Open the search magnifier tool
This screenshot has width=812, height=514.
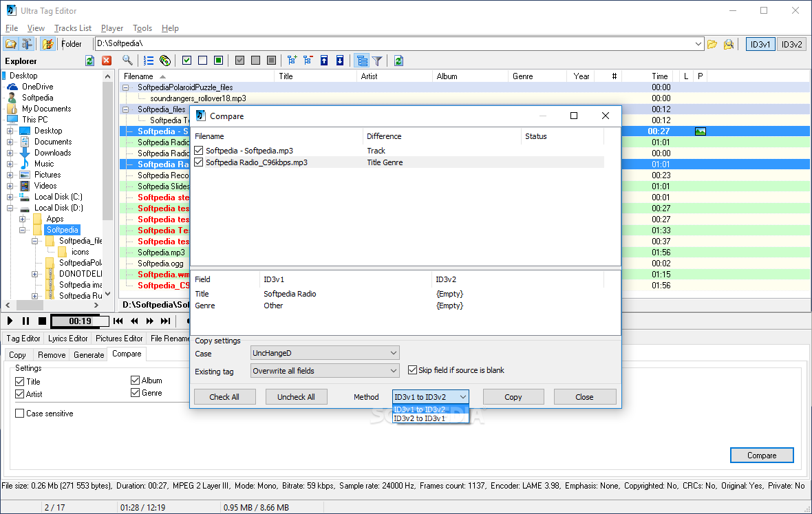pos(127,61)
